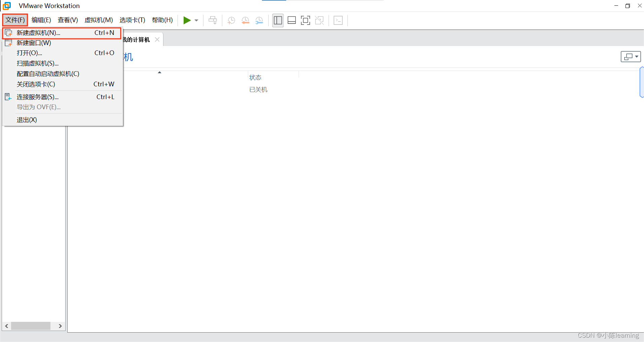The width and height of the screenshot is (644, 342).
Task: Open the 帮助(H) menu
Action: (x=162, y=20)
